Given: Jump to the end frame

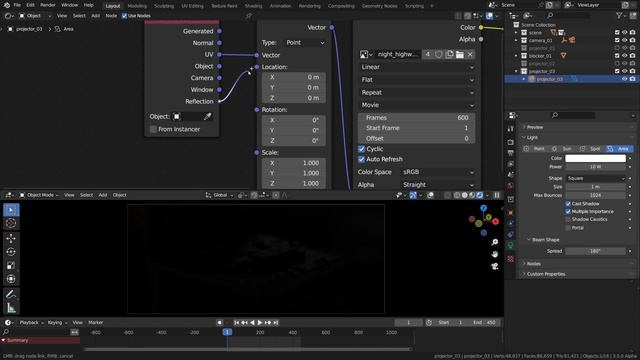Looking at the screenshot, I should pos(276,322).
